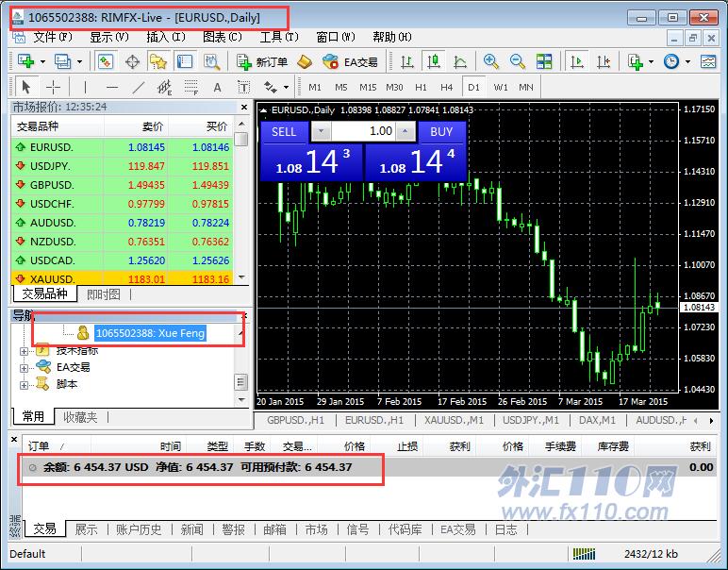Decrease lot volume with down arrow
Screen dimensions: 728x570
[321, 131]
